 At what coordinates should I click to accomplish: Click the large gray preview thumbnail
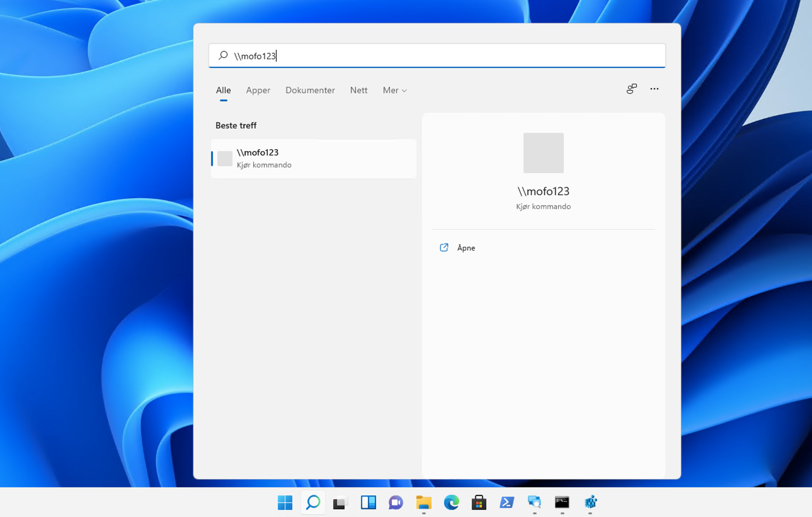click(543, 153)
